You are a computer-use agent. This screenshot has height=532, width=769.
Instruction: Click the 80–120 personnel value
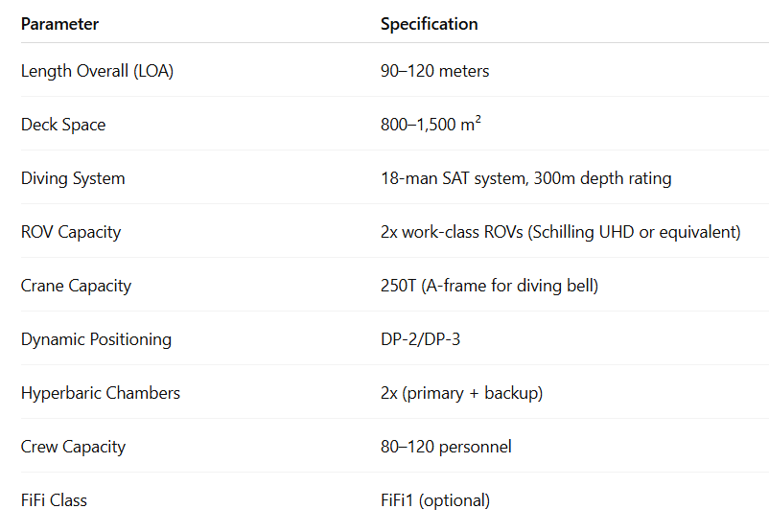click(446, 447)
